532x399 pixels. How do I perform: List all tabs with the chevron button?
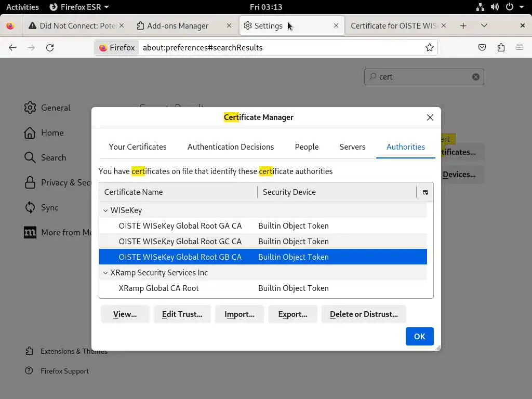coord(484,26)
